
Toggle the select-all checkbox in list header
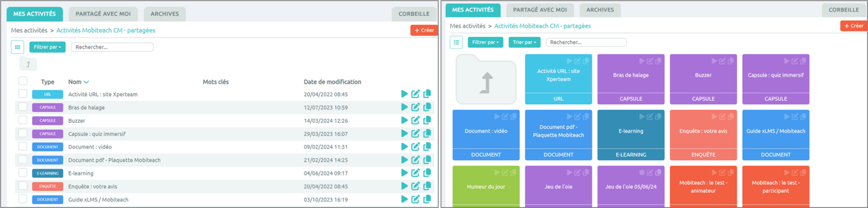23,81
